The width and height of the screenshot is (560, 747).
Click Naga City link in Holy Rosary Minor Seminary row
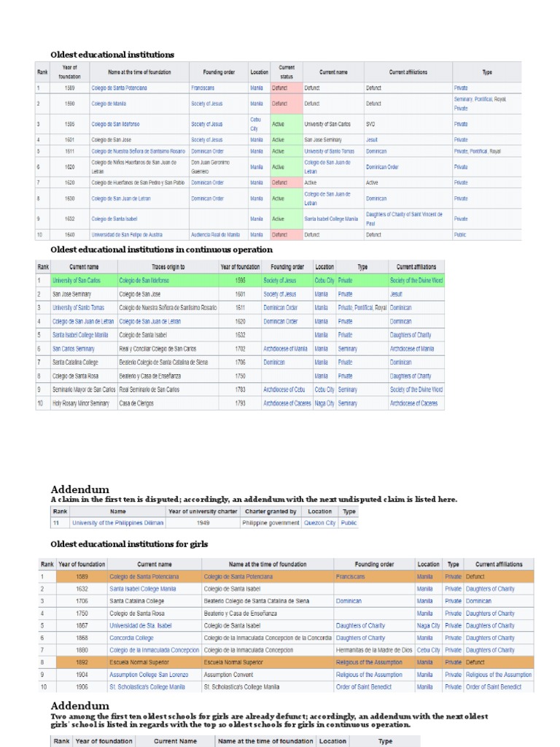[x=324, y=403]
